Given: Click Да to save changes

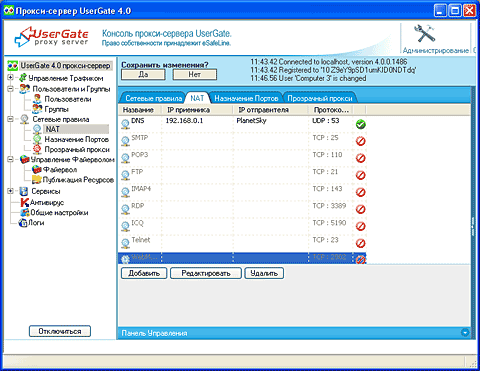Looking at the screenshot, I should 143,75.
